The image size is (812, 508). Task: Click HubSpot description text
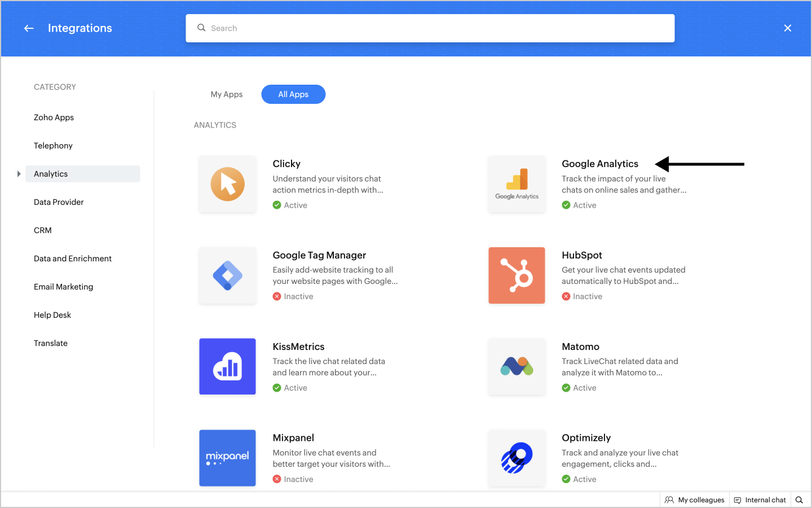(623, 276)
